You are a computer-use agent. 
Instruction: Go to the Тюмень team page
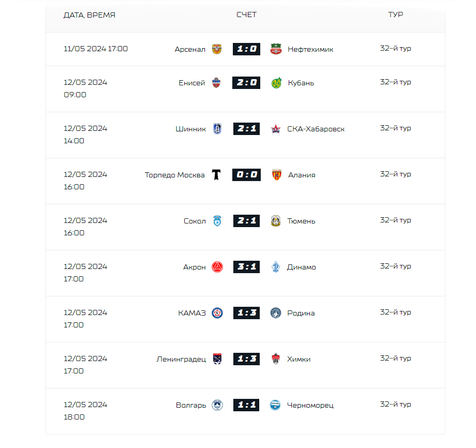[x=301, y=221]
